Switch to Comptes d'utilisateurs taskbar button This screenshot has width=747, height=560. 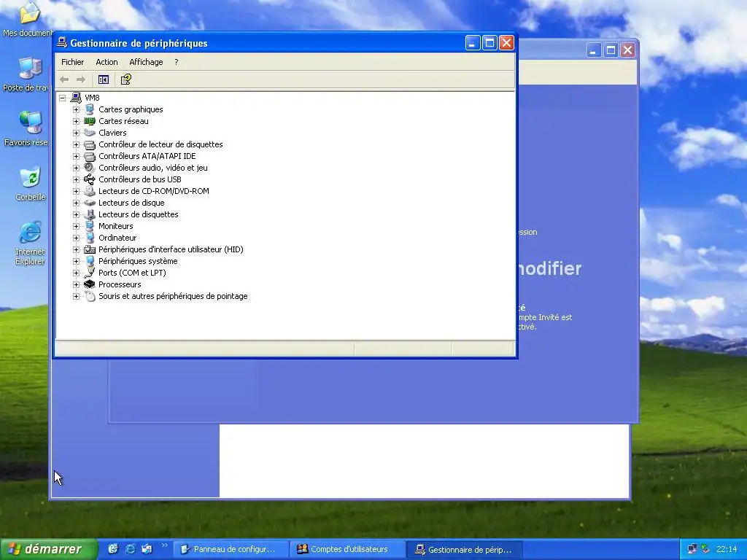pos(347,549)
